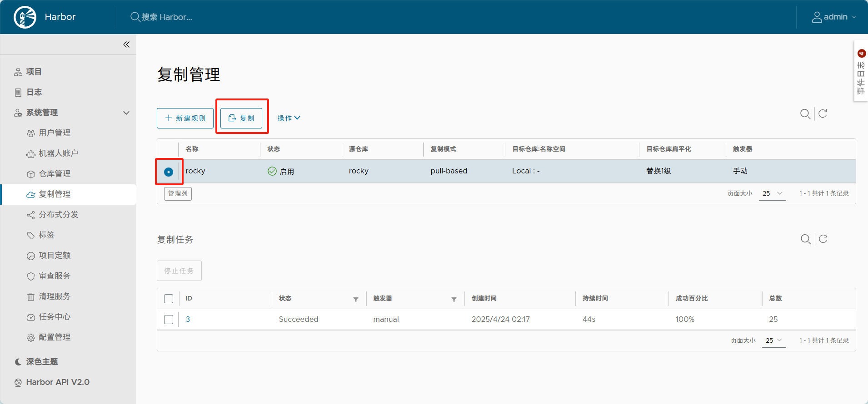Click the rocky rule name cell

click(195, 171)
